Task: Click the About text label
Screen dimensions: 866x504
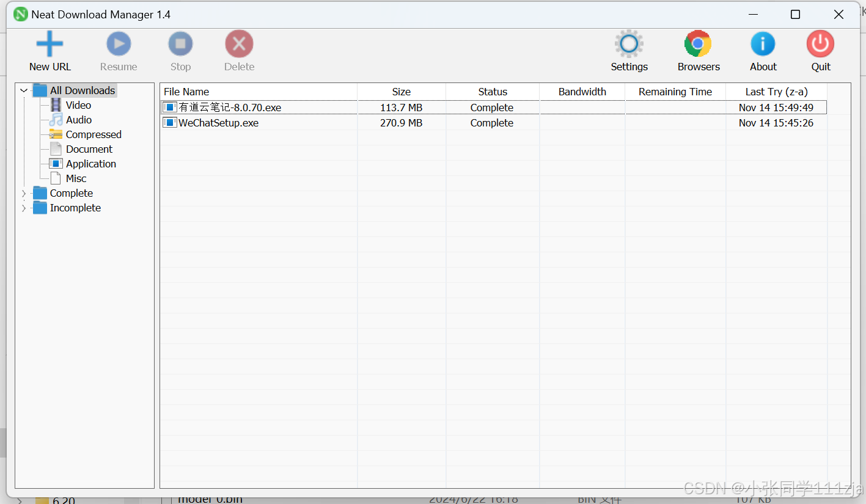Action: coord(763,67)
